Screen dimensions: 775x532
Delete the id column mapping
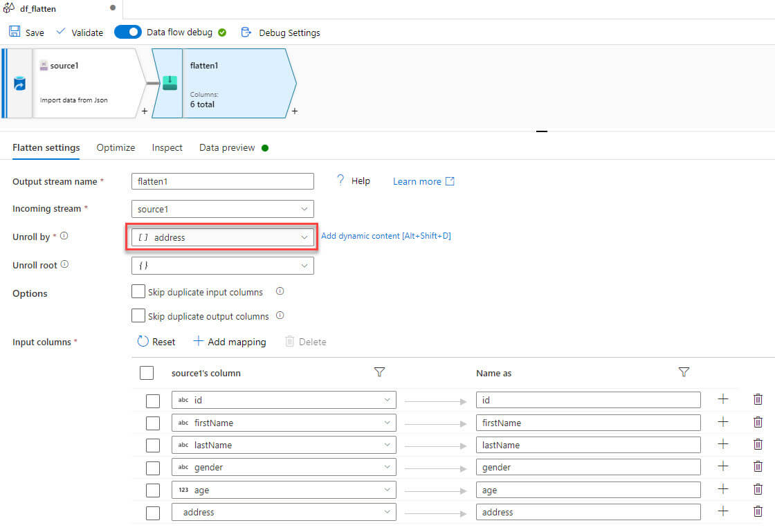[x=758, y=399]
